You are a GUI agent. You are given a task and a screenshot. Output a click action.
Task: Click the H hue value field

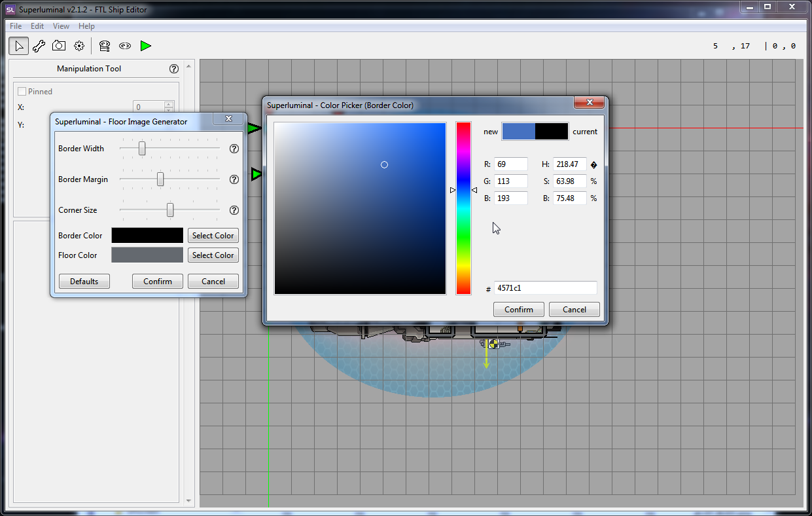[x=570, y=164]
